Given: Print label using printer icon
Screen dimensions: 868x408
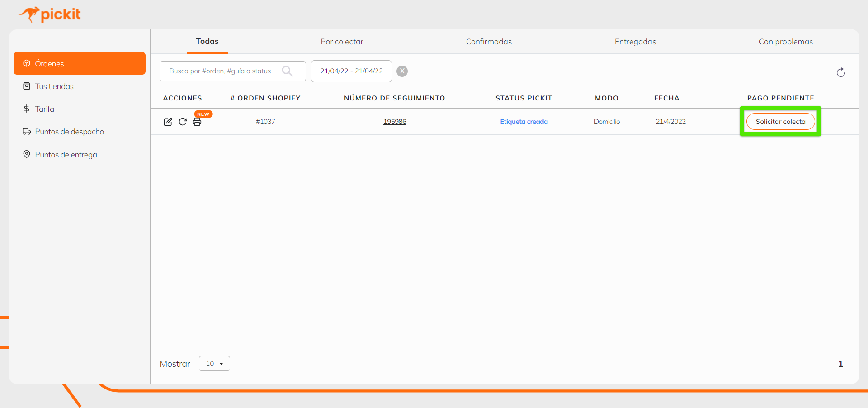Looking at the screenshot, I should pyautogui.click(x=197, y=122).
